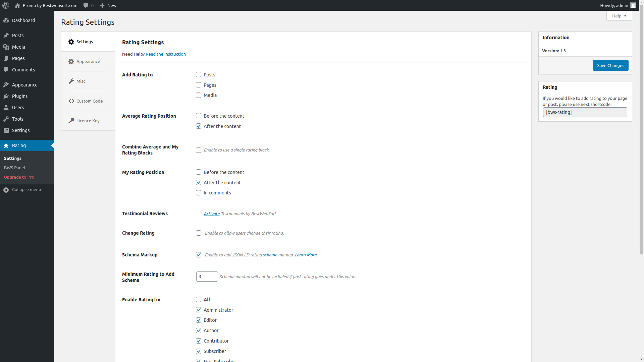Viewport: 644px width, 362px height.
Task: Open BWS Panel submenu item
Action: coord(14,168)
